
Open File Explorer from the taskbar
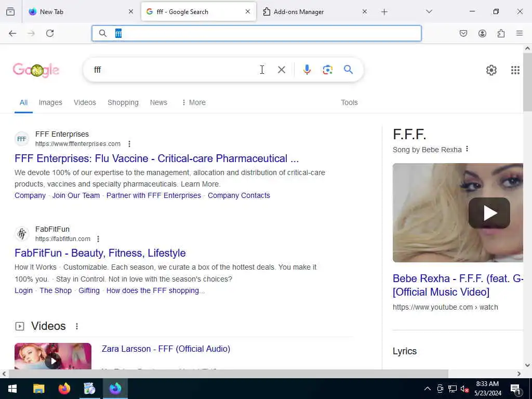[38, 389]
